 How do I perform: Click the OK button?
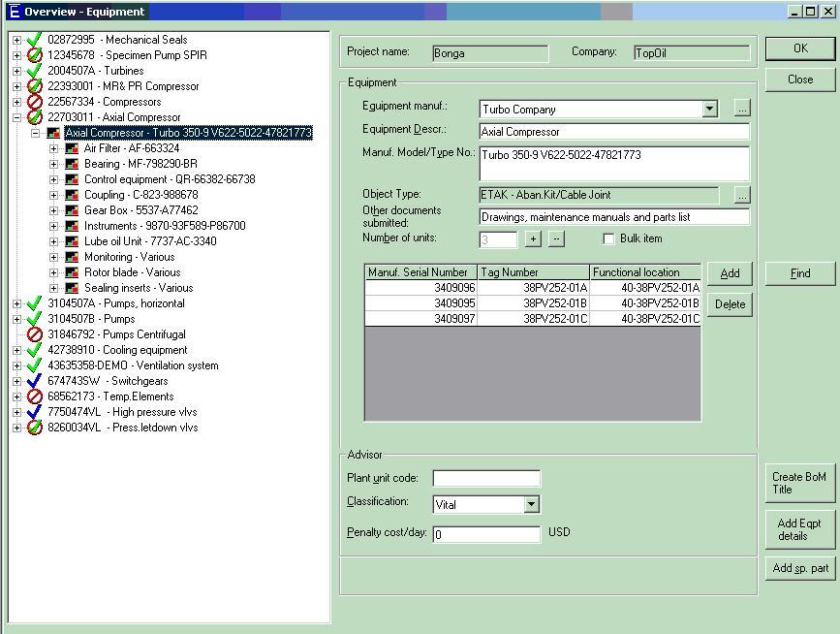click(x=800, y=48)
